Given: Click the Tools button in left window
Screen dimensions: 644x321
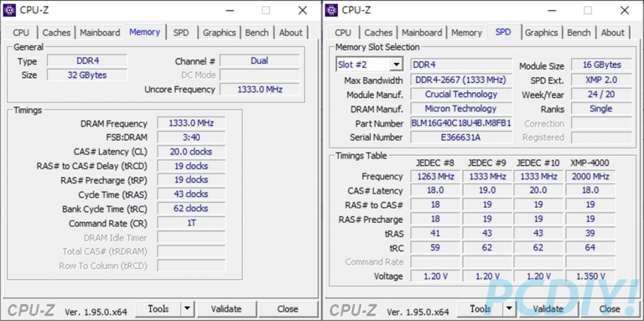Looking at the screenshot, I should click(x=158, y=308).
